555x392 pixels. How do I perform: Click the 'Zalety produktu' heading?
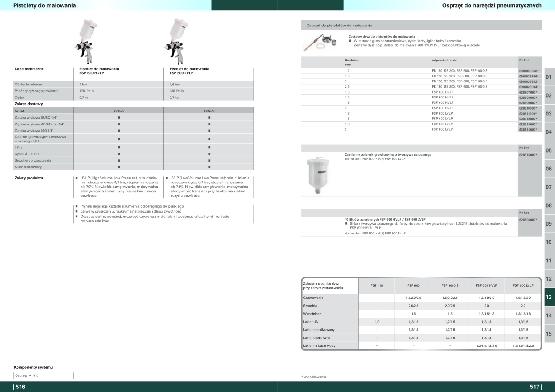pos(29,178)
